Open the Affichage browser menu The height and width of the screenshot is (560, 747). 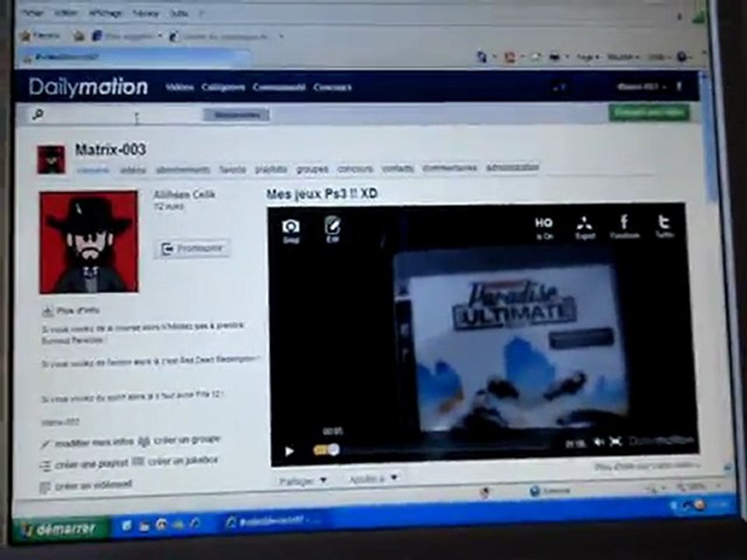pyautogui.click(x=105, y=13)
